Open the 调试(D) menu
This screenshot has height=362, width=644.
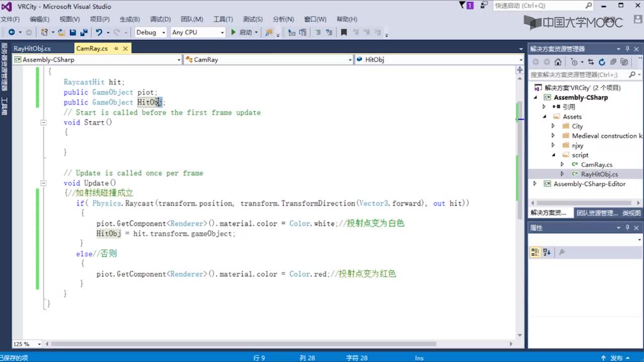tap(160, 19)
